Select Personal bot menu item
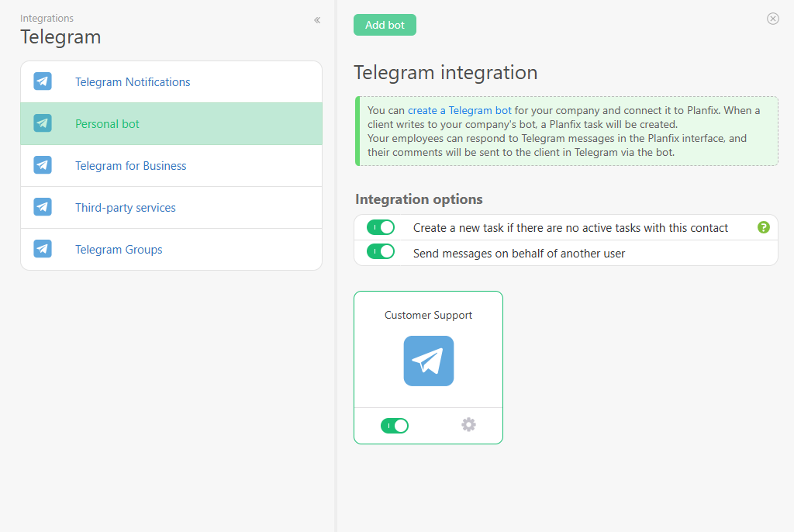This screenshot has width=794, height=532. coord(171,123)
